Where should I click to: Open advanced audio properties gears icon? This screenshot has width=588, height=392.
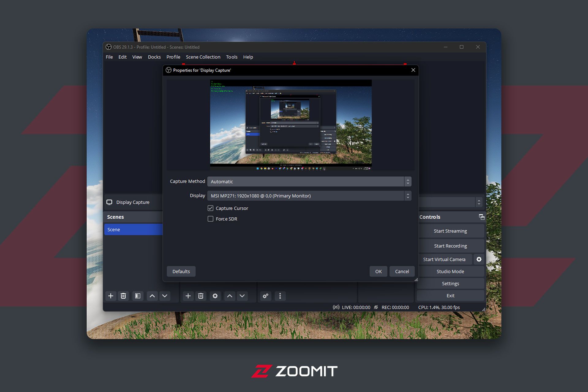pos(266,296)
